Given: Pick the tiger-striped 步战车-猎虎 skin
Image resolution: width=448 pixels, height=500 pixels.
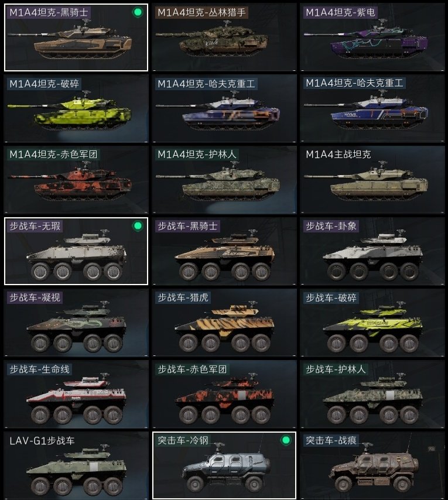Looking at the screenshot, I should tap(224, 323).
